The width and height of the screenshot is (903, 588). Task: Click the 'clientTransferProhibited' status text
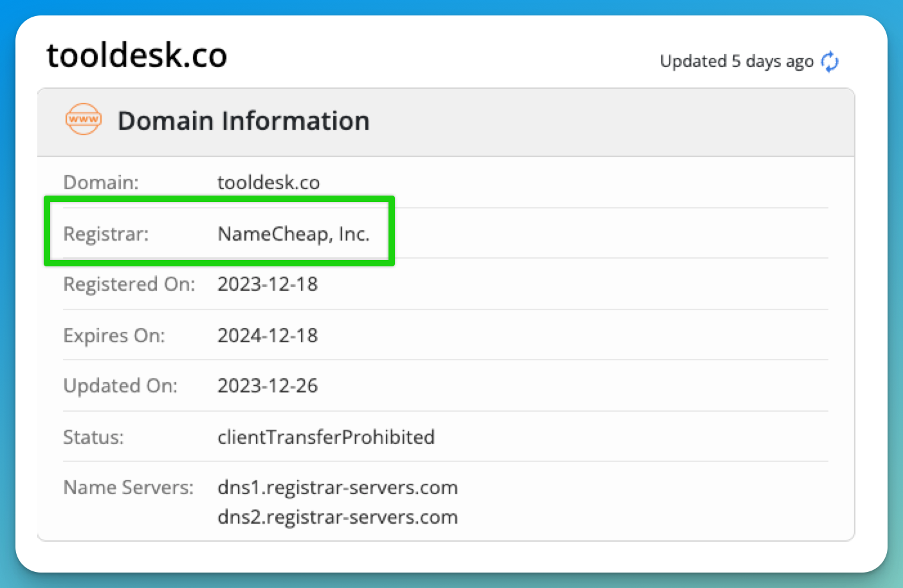point(326,437)
